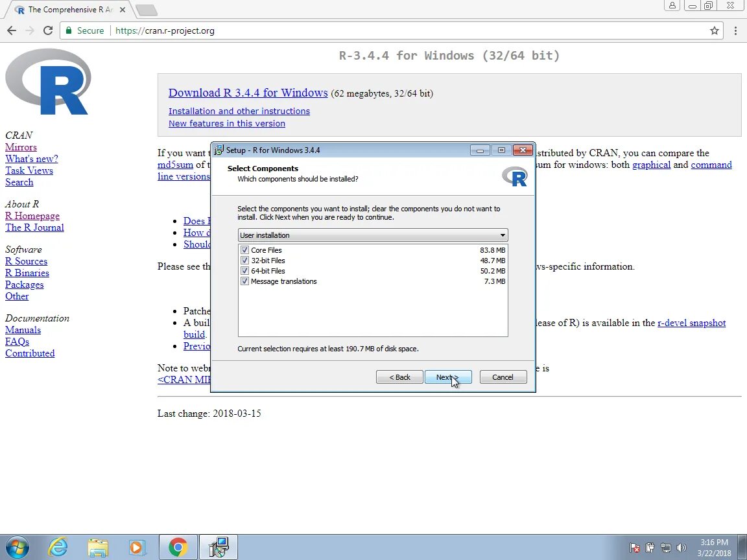Image resolution: width=747 pixels, height=560 pixels.
Task: Open the Windows Start menu
Action: click(17, 547)
